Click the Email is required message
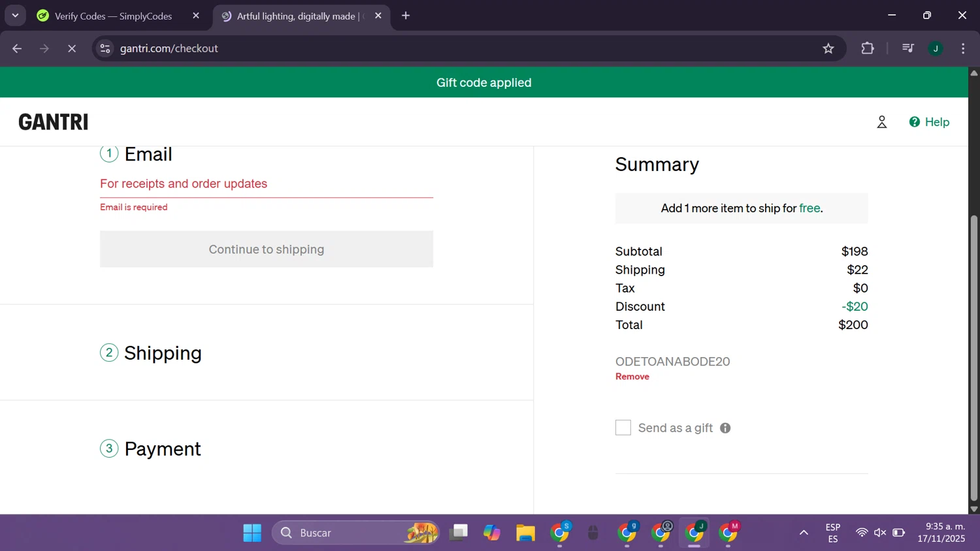 point(134,207)
